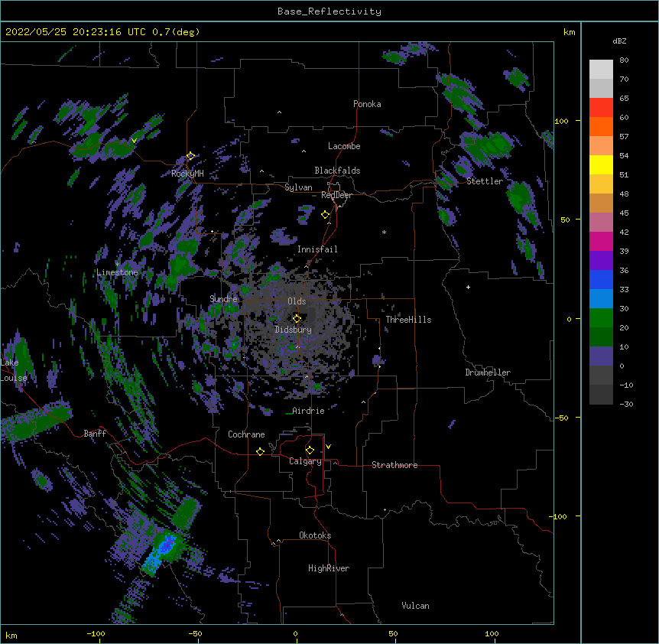Click the HighRiver town label
This screenshot has width=659, height=644.
pos(329,568)
